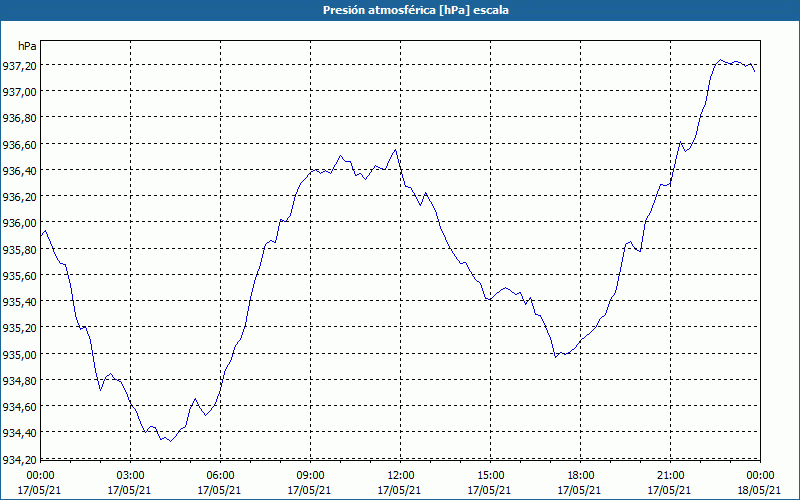Viewport: 800px width, 500px height.
Task: Click the 936,20 y-axis value
Action: click(x=20, y=196)
